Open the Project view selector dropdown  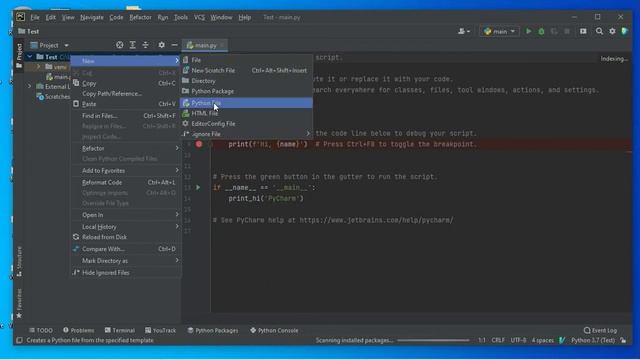(x=49, y=45)
